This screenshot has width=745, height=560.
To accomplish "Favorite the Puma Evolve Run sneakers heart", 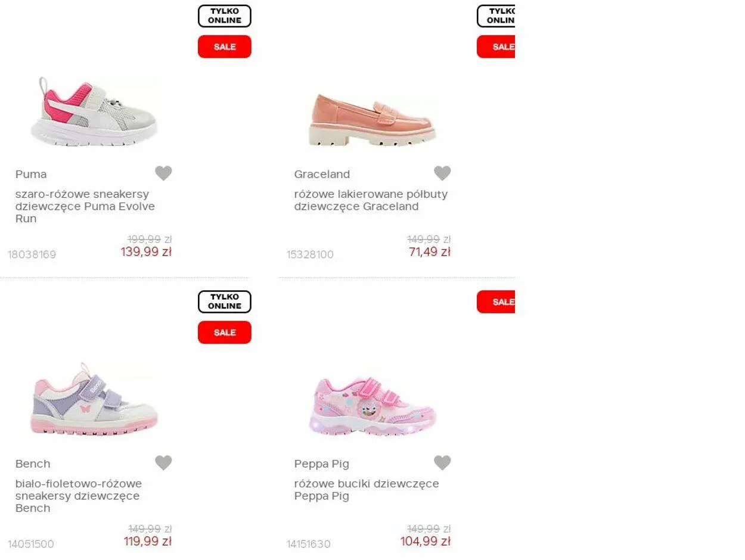I will coord(163,173).
